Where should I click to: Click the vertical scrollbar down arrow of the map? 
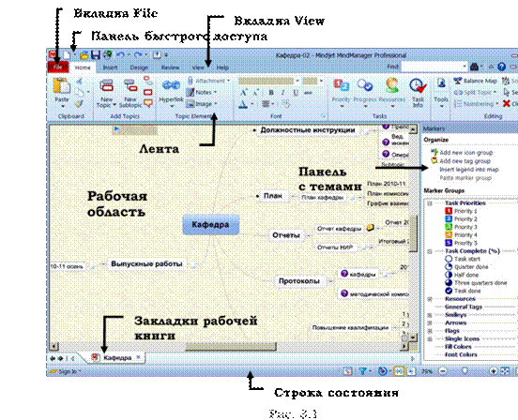[413, 337]
